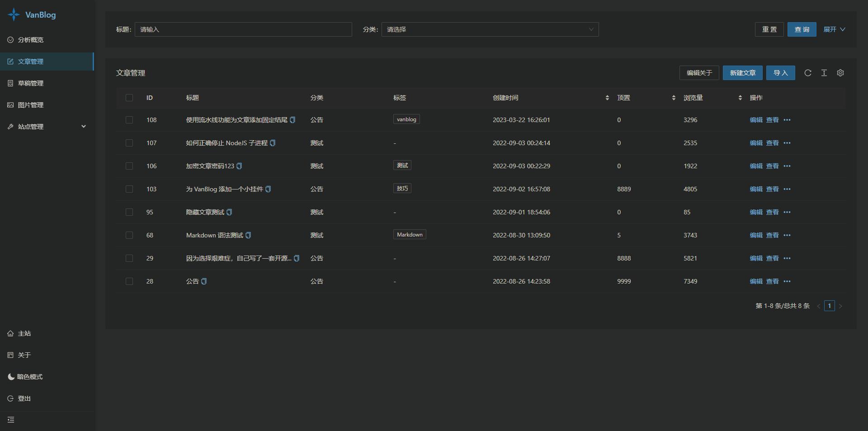The image size is (868, 431).
Task: Sort by 浏览量 column sorter
Action: [x=740, y=98]
